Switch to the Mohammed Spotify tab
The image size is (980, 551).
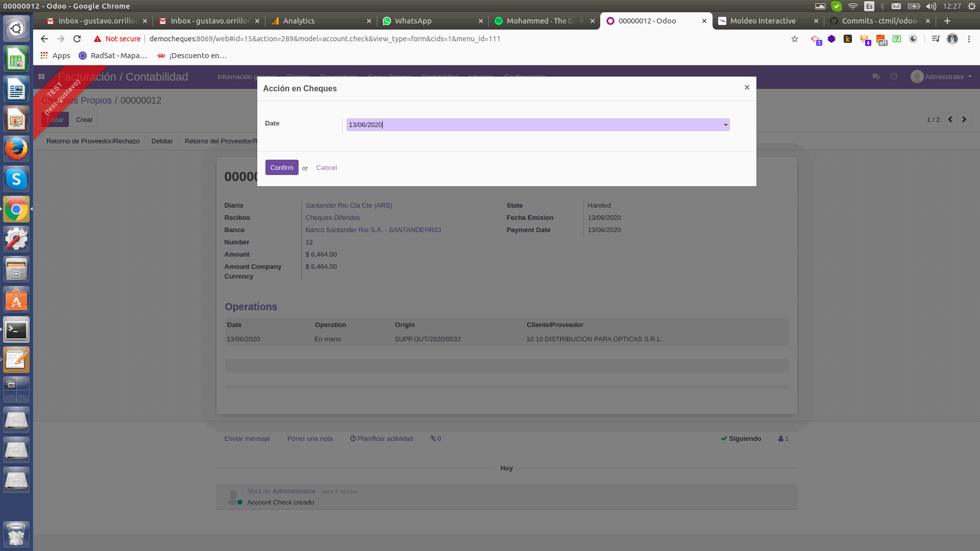click(x=545, y=21)
